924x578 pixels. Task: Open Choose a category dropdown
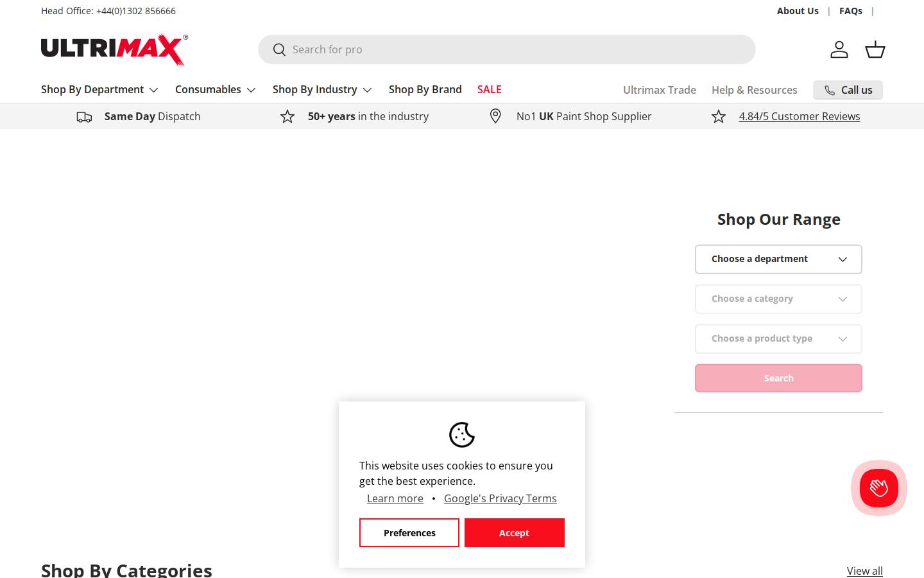(x=778, y=299)
